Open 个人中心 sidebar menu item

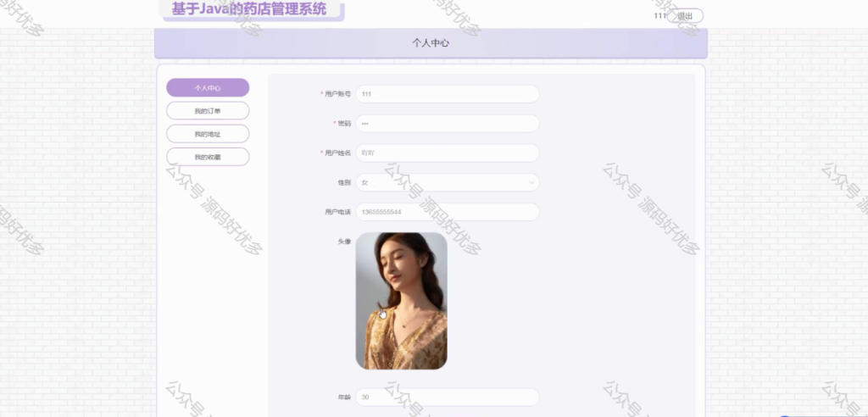pyautogui.click(x=208, y=87)
